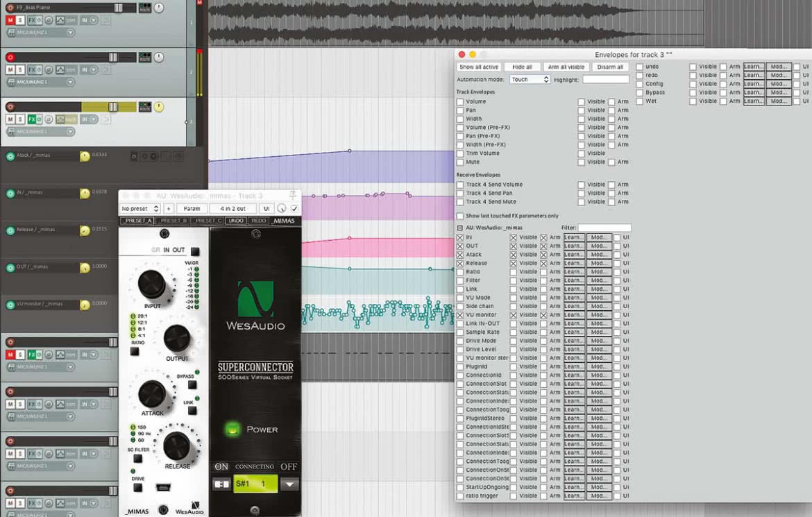Click the RATIO selector button on the _MIMAS plugin
812x517 pixels.
click(135, 351)
